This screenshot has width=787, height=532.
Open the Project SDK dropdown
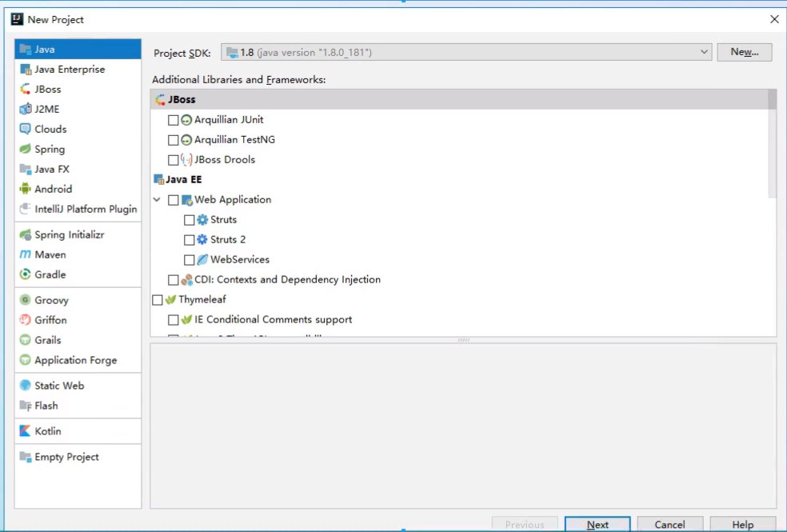click(466, 52)
